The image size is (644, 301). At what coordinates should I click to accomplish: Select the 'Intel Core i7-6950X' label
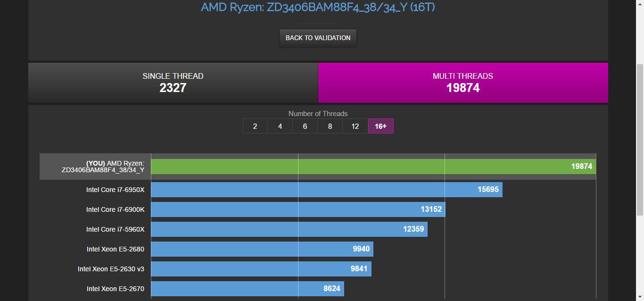[116, 190]
